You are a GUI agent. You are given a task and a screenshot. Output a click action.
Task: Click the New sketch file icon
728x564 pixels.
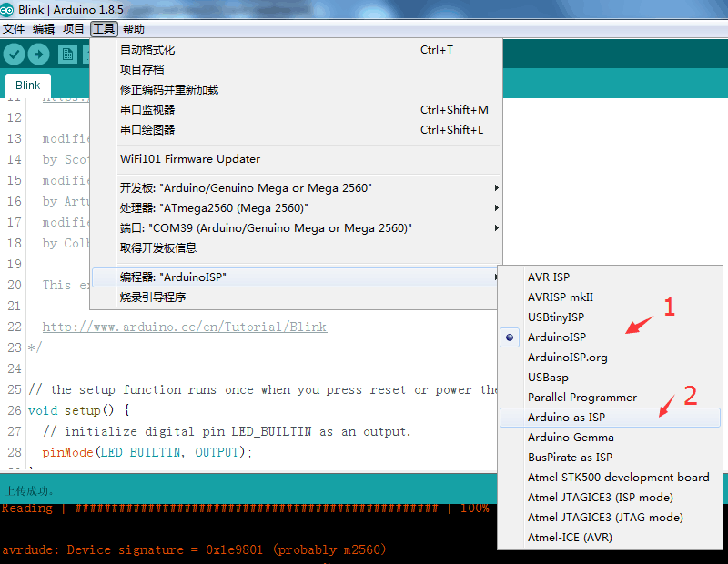coord(67,55)
